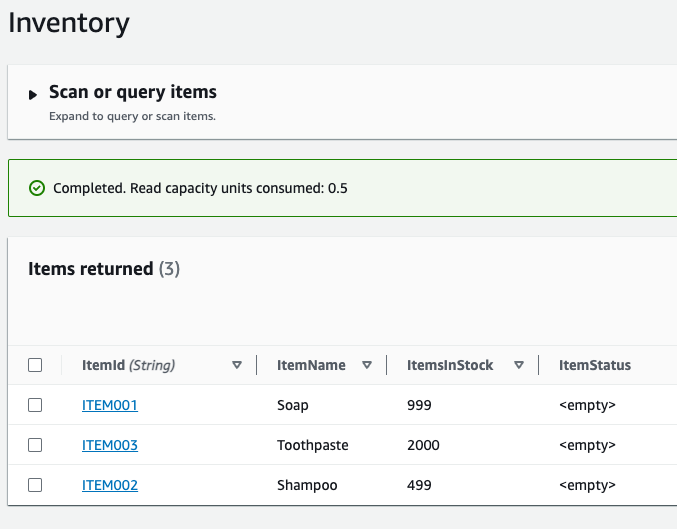677x529 pixels.
Task: Click the Shampoo item name cell
Action: click(x=307, y=485)
